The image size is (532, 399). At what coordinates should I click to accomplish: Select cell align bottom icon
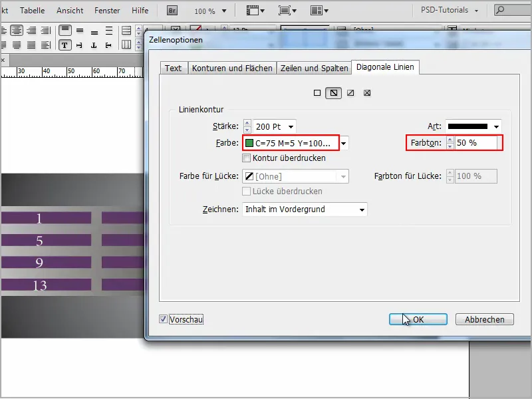point(94,31)
